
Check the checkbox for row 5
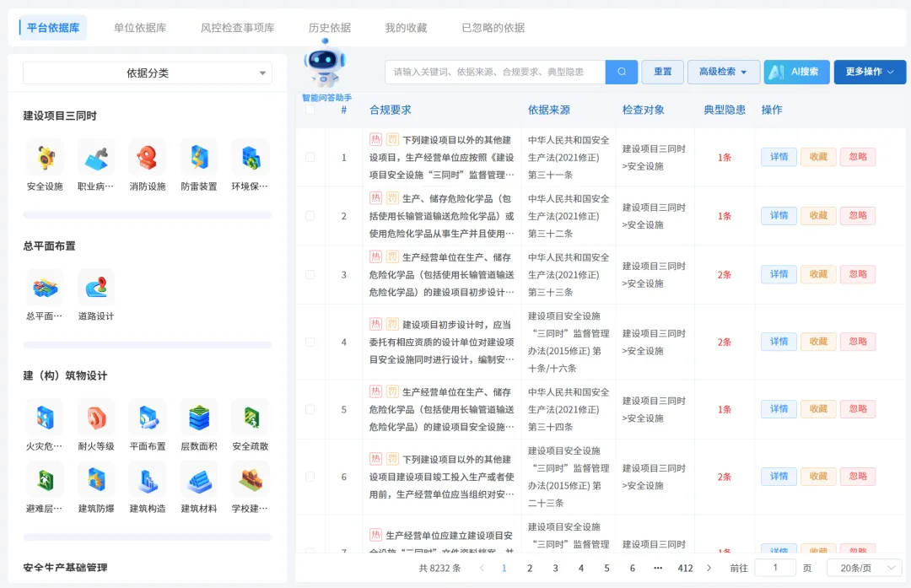coord(310,410)
